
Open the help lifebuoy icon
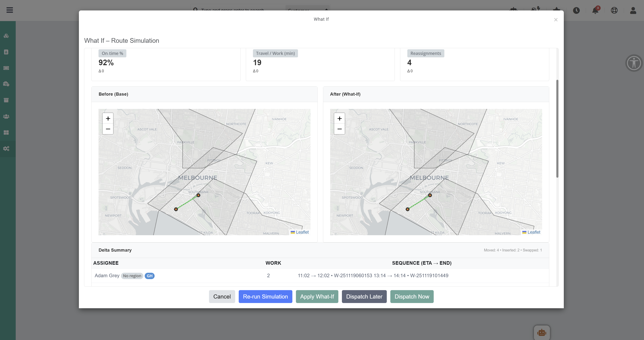pos(614,10)
